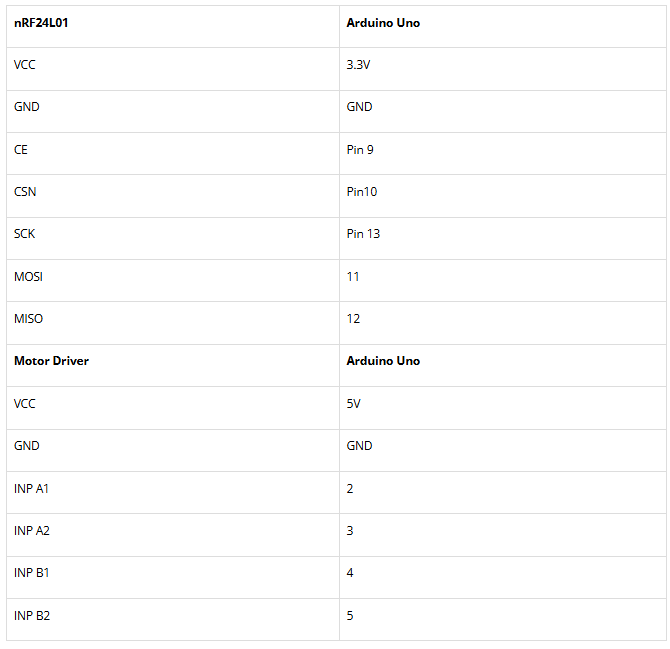This screenshot has height=649, width=670.
Task: Click the Pin10 value cell
Action: tap(362, 191)
